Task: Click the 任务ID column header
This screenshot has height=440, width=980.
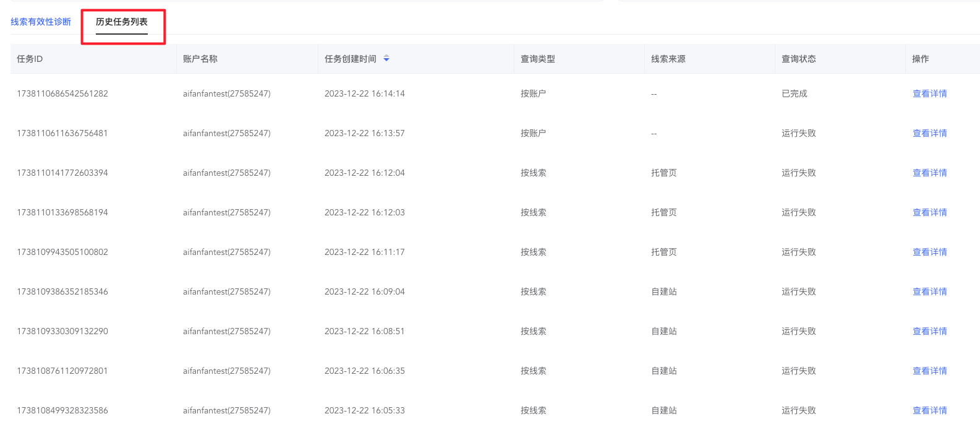Action: tap(30, 59)
